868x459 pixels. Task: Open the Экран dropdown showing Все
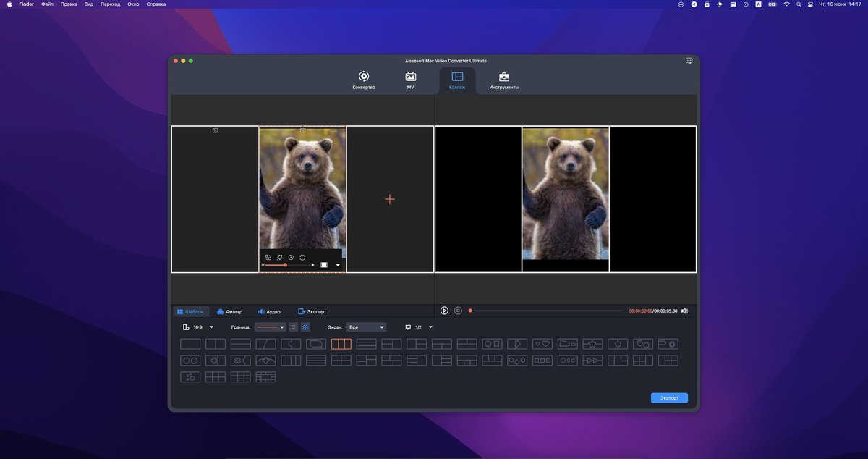coord(367,327)
